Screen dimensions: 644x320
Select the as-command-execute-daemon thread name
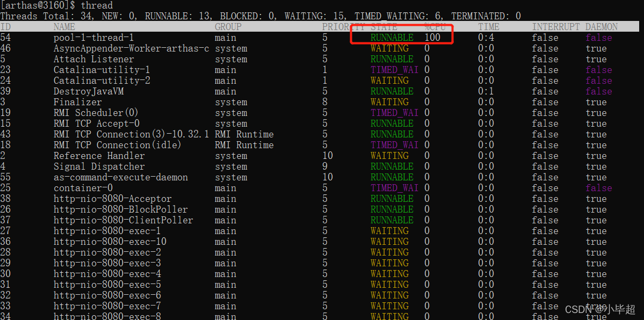(121, 178)
